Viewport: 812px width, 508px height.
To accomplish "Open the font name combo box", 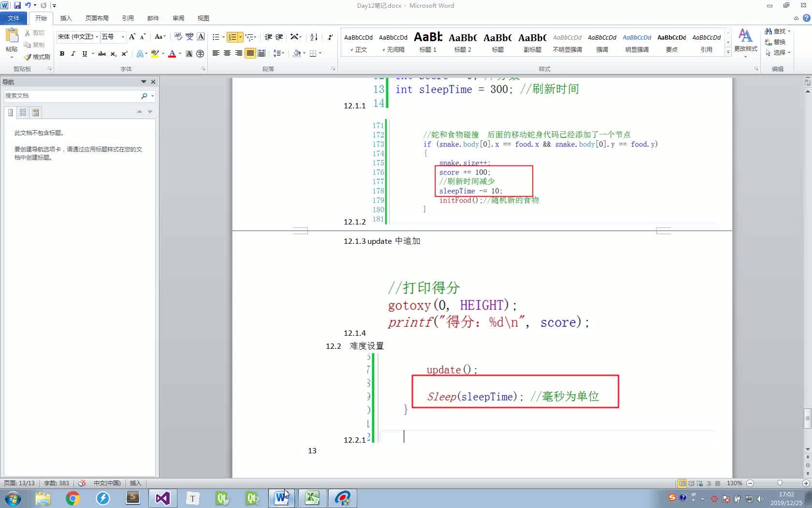I will [x=78, y=37].
